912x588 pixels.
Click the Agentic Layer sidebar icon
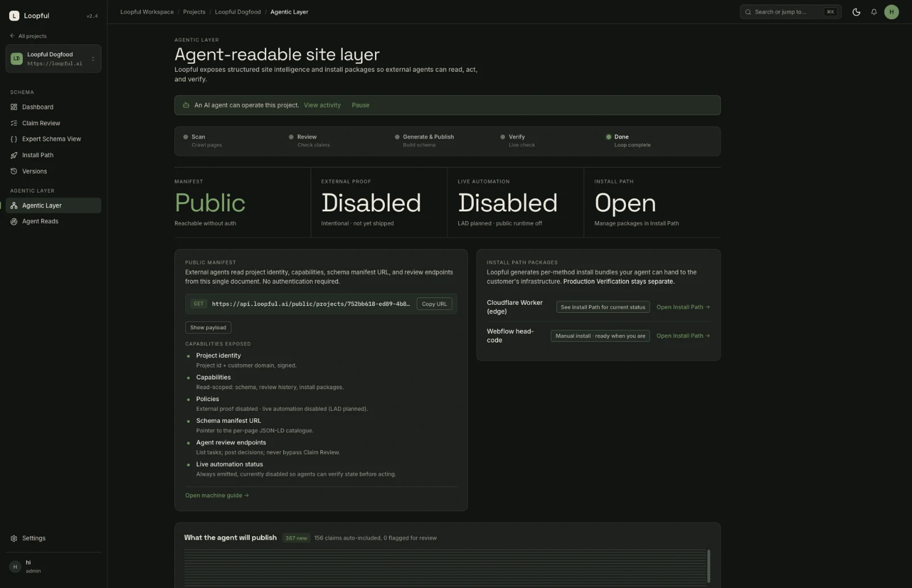coord(14,206)
